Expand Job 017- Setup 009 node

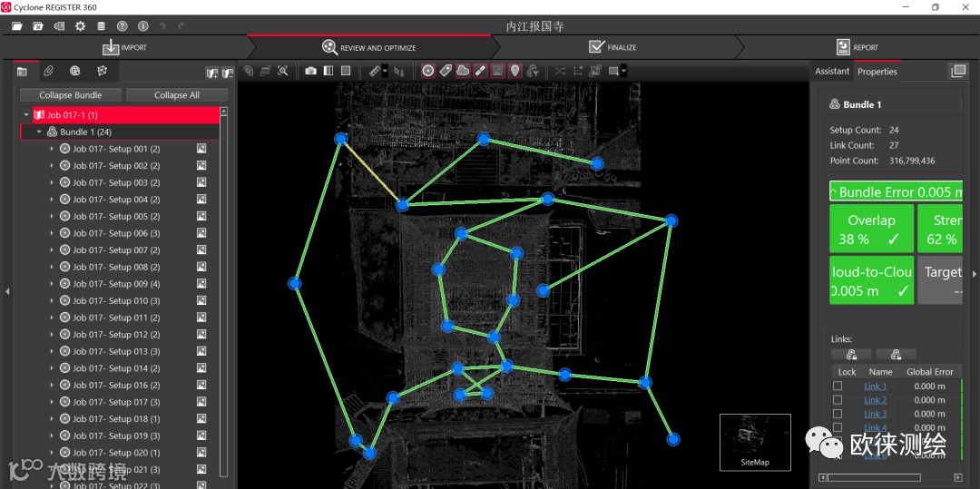tap(51, 284)
